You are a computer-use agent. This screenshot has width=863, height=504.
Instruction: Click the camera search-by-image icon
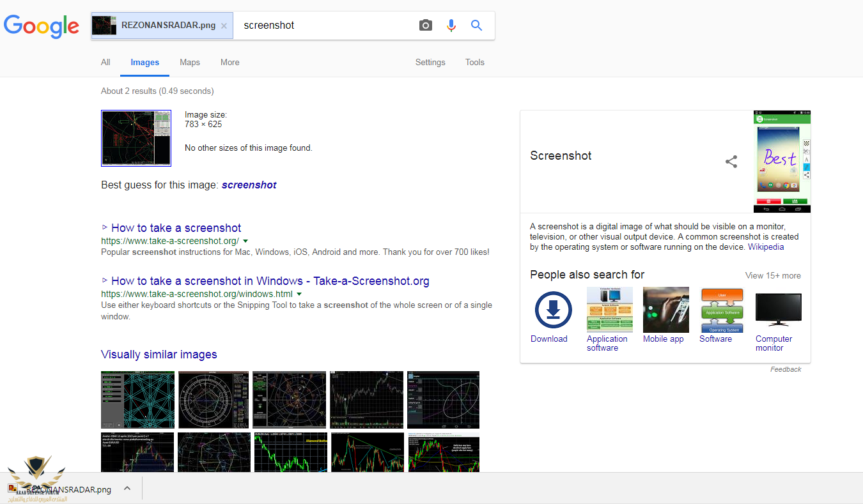point(426,26)
